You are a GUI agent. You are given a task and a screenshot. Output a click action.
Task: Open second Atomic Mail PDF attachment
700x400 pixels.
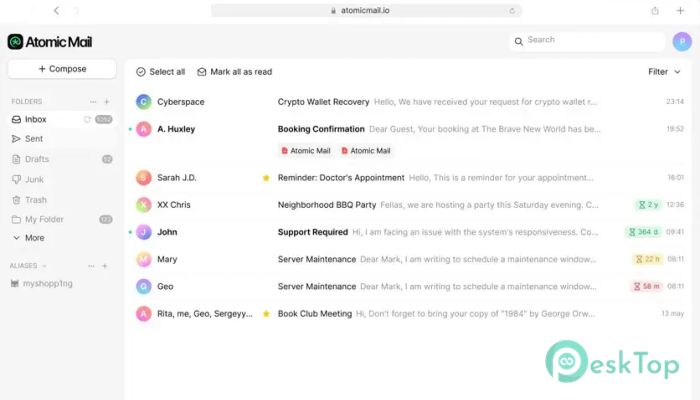366,151
